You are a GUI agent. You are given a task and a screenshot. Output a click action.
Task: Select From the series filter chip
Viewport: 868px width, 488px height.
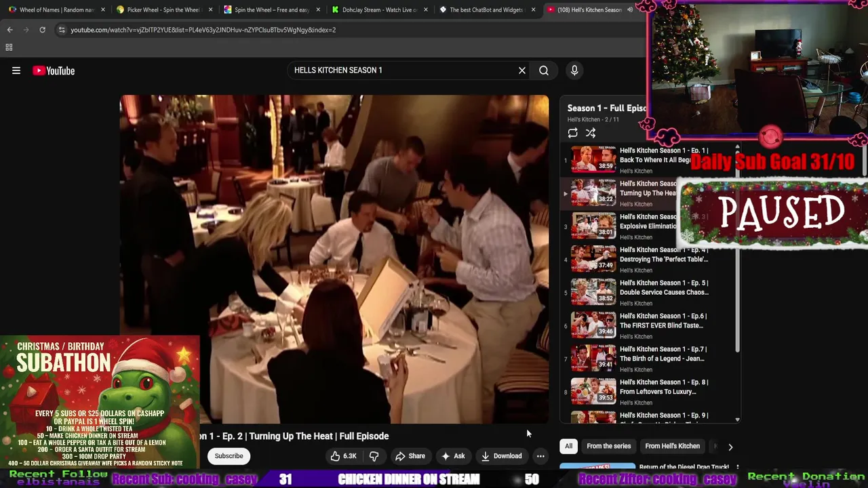[608, 446]
